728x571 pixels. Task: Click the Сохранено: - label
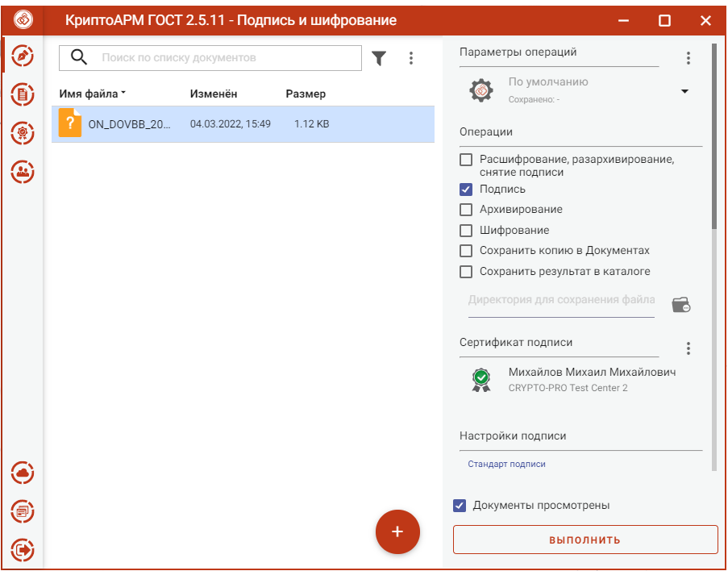click(x=534, y=99)
